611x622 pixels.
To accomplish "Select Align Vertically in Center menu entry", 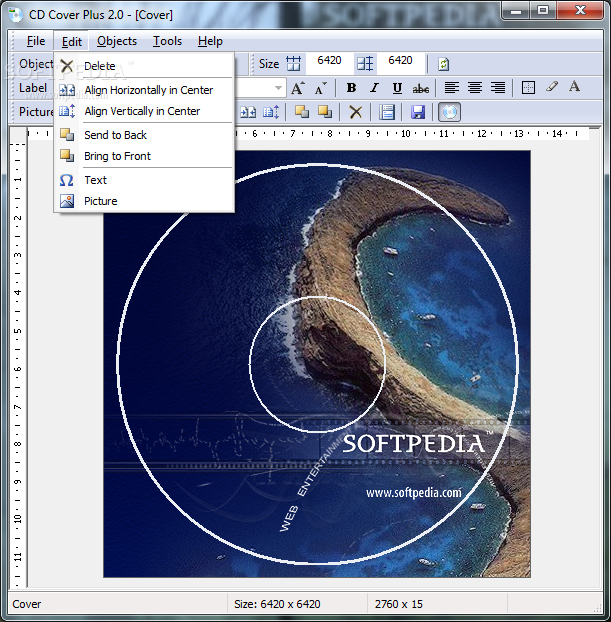I will (144, 111).
